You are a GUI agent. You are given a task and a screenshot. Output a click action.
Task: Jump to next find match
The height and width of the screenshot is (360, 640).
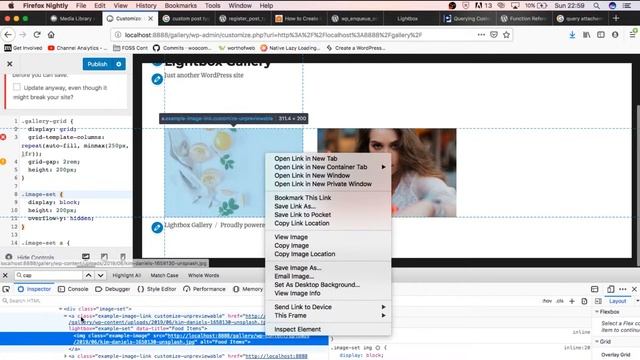pos(100,276)
